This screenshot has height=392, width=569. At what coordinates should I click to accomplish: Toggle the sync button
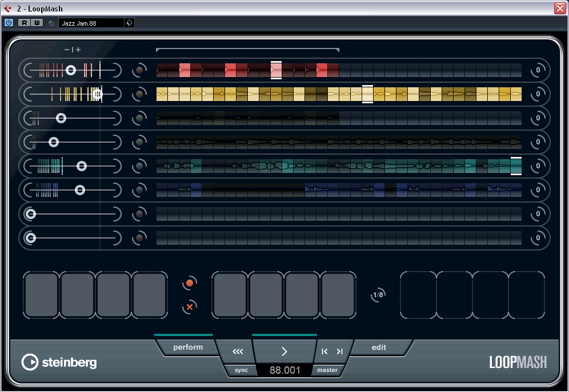(241, 370)
